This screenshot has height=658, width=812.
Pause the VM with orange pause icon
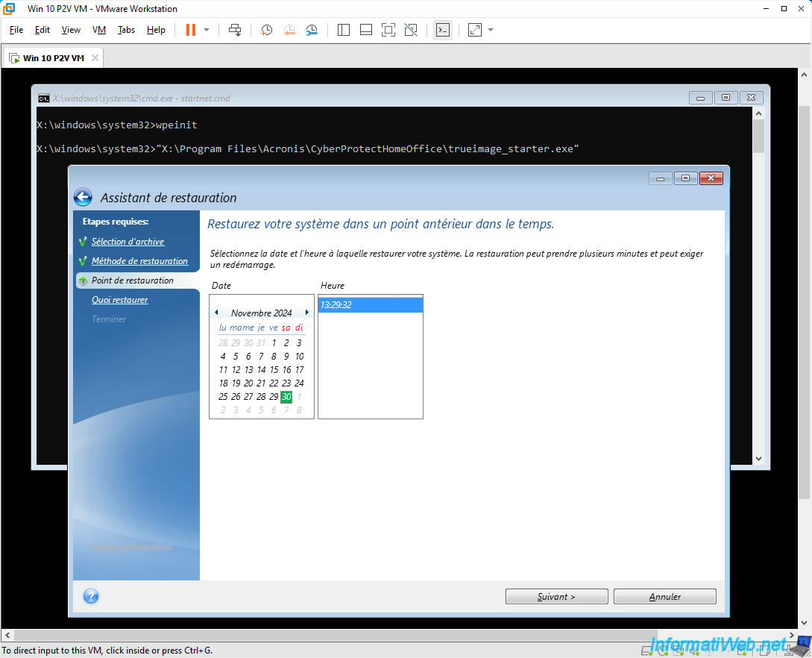tap(191, 30)
